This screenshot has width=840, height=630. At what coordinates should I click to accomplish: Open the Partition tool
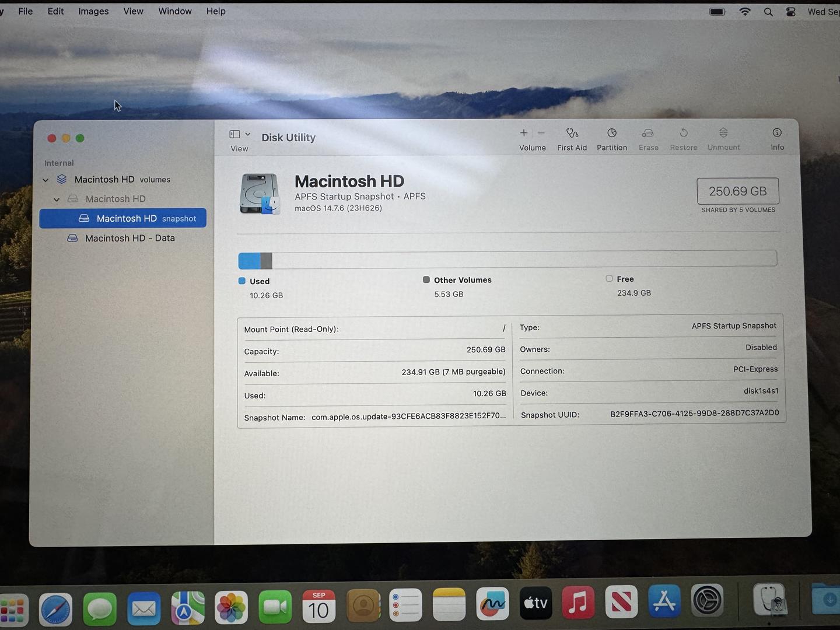coord(612,133)
